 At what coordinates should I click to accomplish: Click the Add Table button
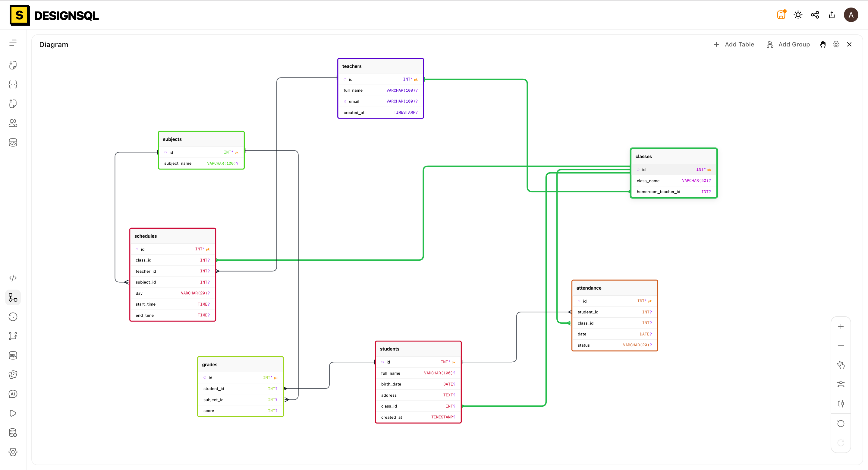tap(734, 44)
